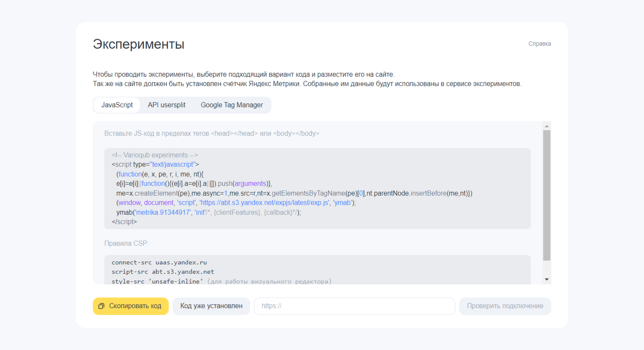The width and height of the screenshot is (644, 350).
Task: Click the scrollbar down arrow in code panel
Action: coord(547,279)
